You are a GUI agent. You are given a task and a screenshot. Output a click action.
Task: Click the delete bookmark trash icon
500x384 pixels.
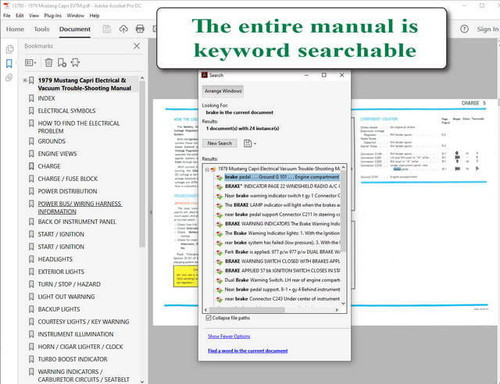pos(49,62)
